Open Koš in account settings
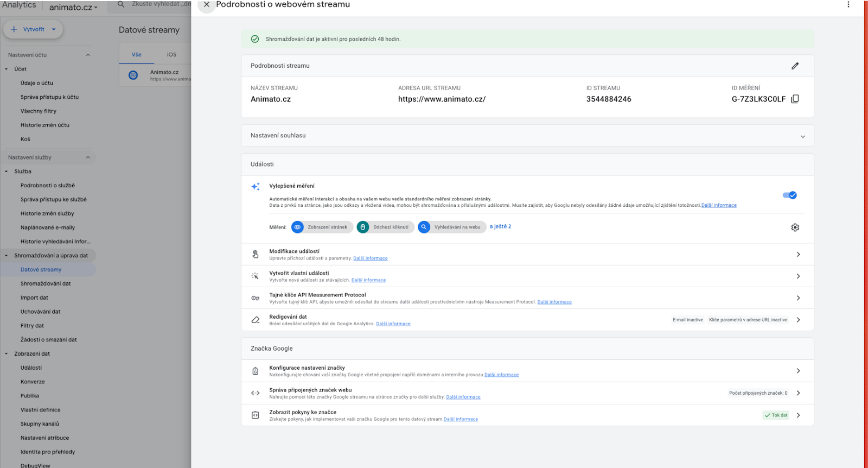 point(25,139)
